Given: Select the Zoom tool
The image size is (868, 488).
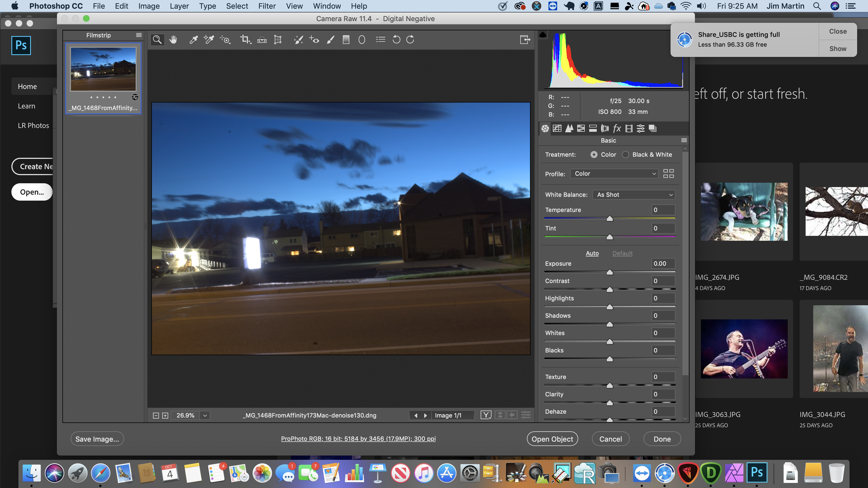Looking at the screenshot, I should [x=157, y=39].
